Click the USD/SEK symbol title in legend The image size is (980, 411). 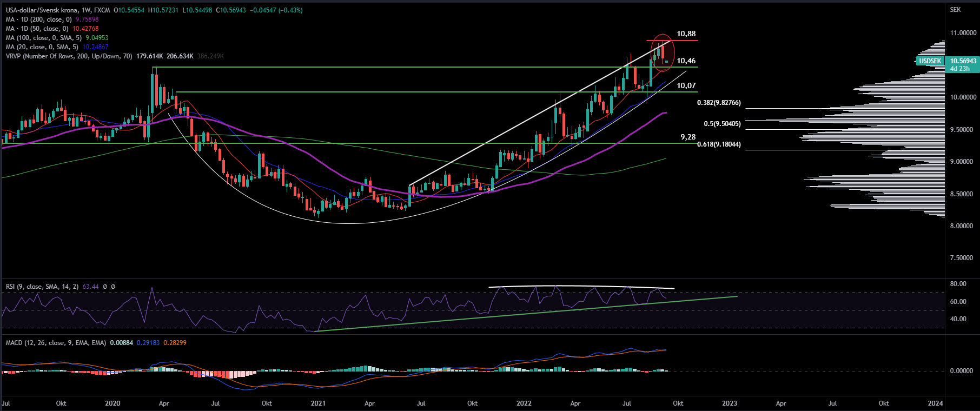58,10
